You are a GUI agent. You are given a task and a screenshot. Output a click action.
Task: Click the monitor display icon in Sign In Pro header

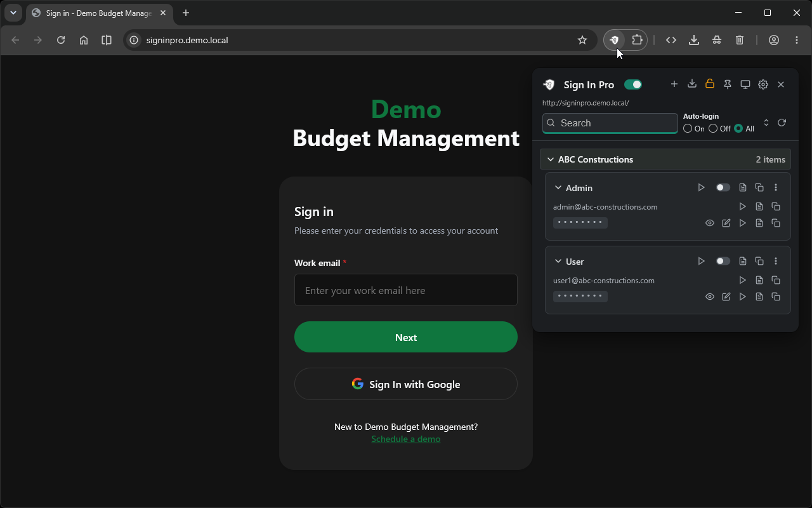(745, 84)
